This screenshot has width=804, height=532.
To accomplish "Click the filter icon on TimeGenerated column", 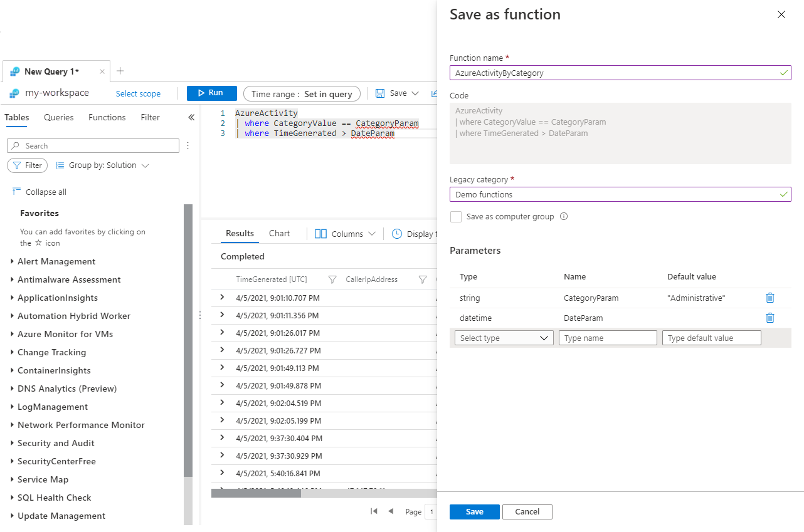I will tap(332, 279).
